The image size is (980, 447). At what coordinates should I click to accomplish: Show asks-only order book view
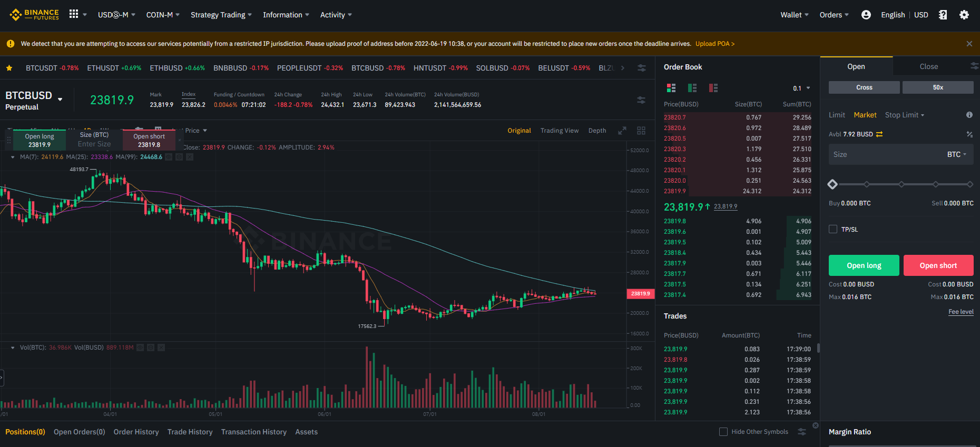click(x=713, y=88)
